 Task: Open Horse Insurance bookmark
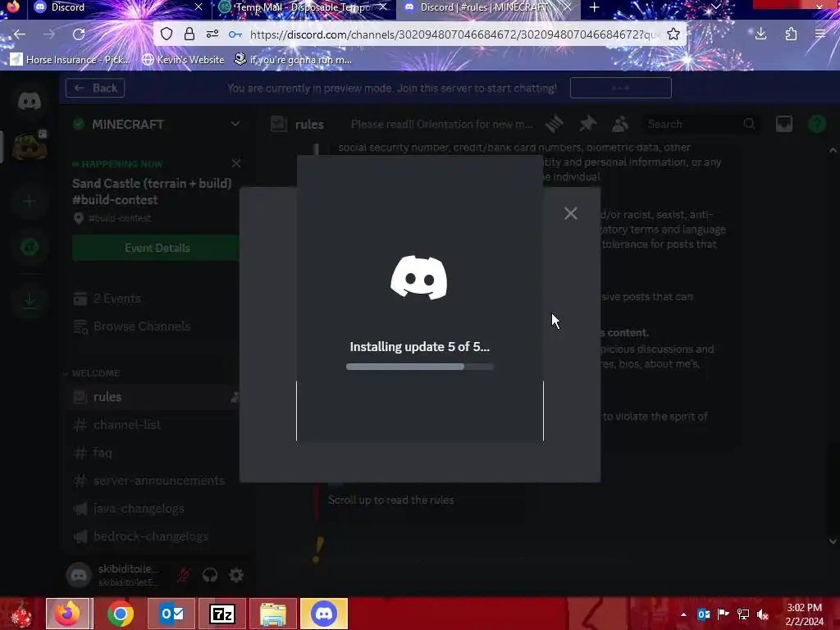tap(71, 59)
